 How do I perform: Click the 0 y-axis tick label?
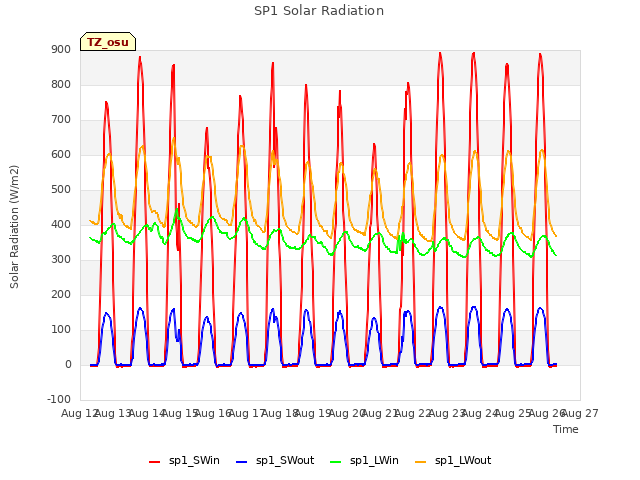(x=68, y=365)
